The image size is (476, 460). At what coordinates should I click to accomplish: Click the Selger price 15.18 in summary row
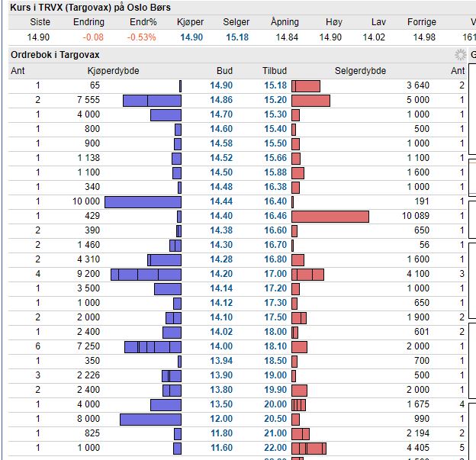point(237,37)
